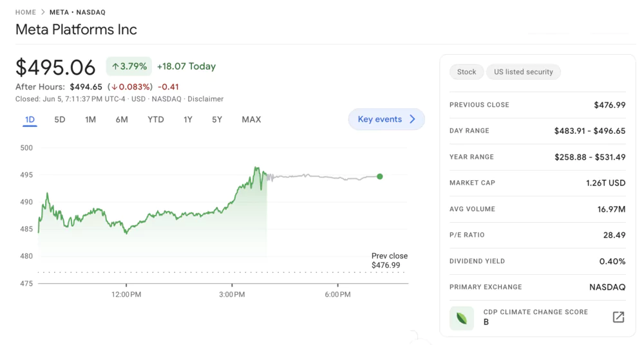Click the green current-price dot on chart

coord(380,176)
